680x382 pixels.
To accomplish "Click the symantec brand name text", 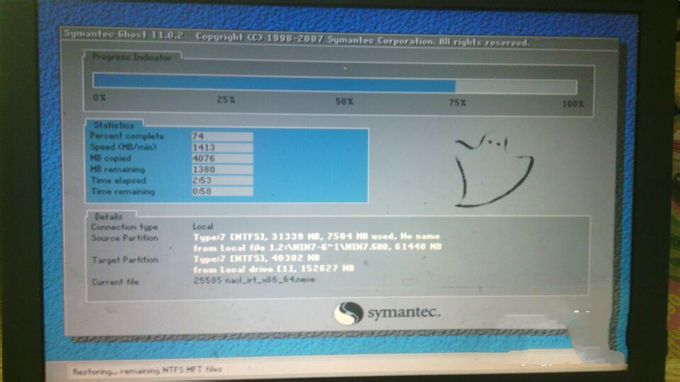I will (404, 313).
